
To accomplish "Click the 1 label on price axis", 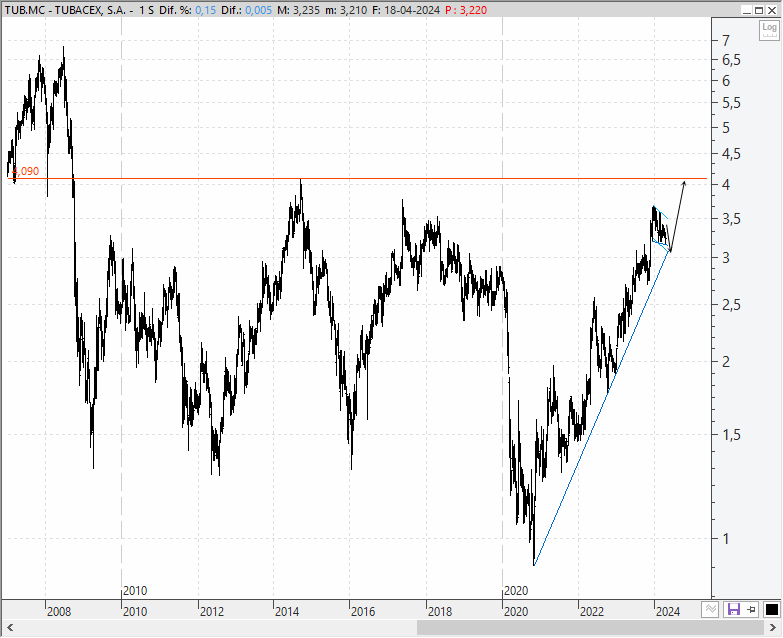I will 726,538.
